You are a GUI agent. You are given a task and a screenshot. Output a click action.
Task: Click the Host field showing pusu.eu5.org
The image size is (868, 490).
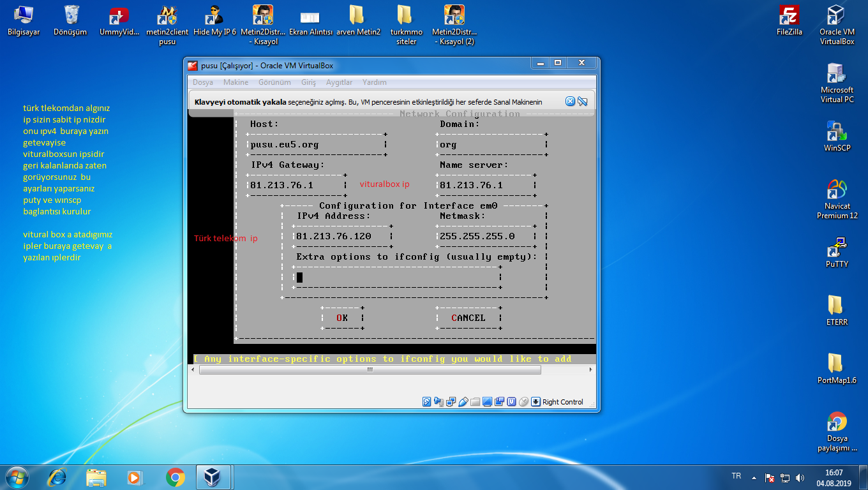pyautogui.click(x=318, y=145)
